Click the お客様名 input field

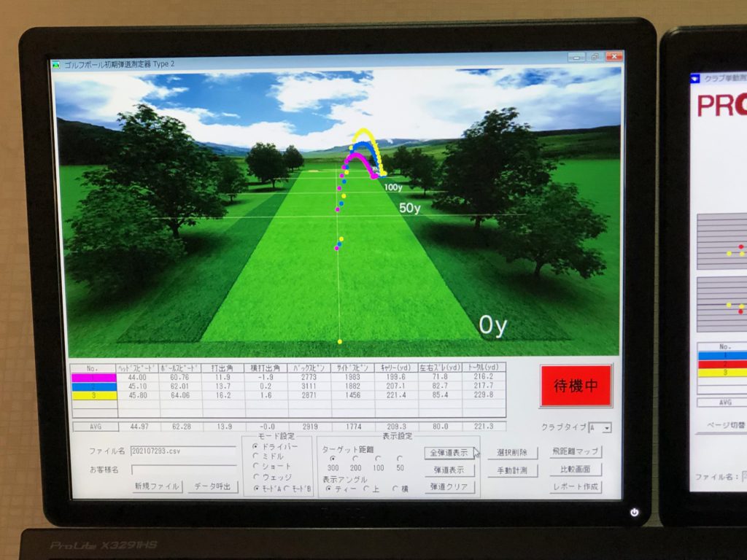pos(183,470)
